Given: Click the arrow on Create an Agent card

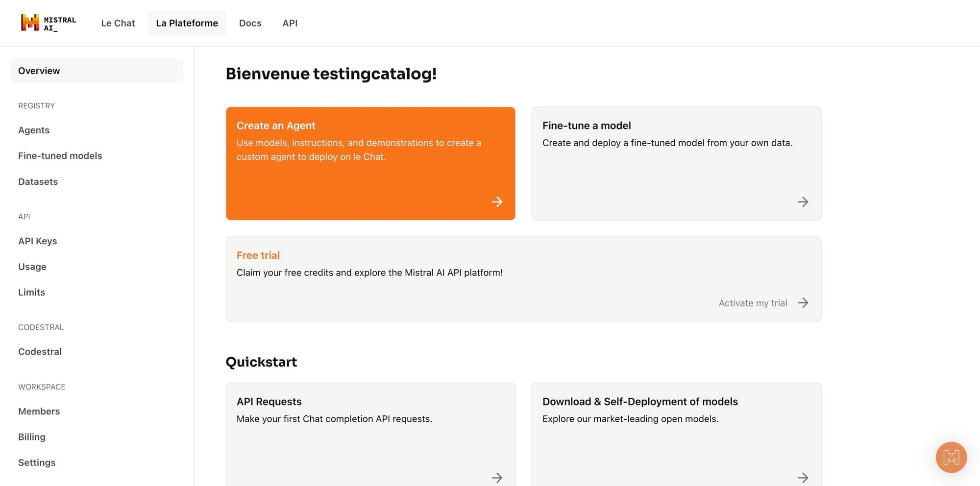Looking at the screenshot, I should click(497, 202).
